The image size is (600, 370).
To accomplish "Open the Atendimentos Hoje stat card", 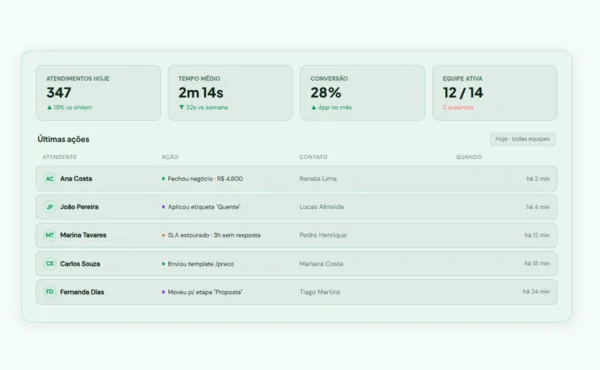I will (x=98, y=93).
